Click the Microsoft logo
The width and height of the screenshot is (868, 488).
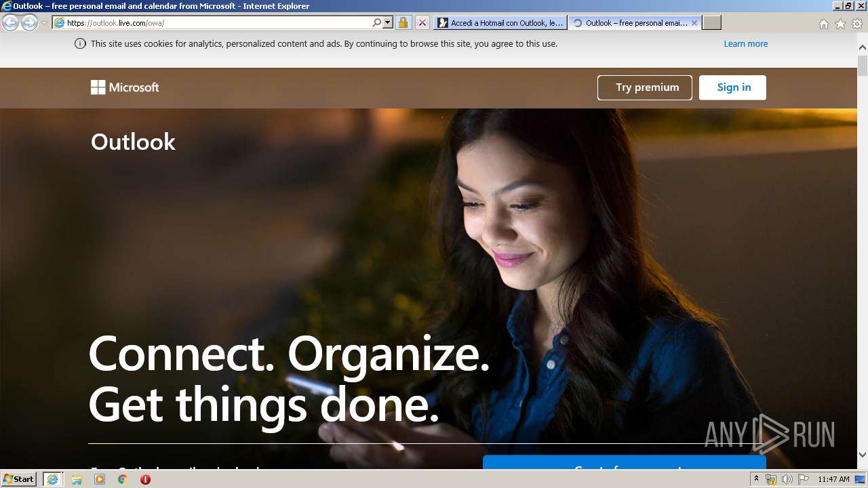coord(125,87)
